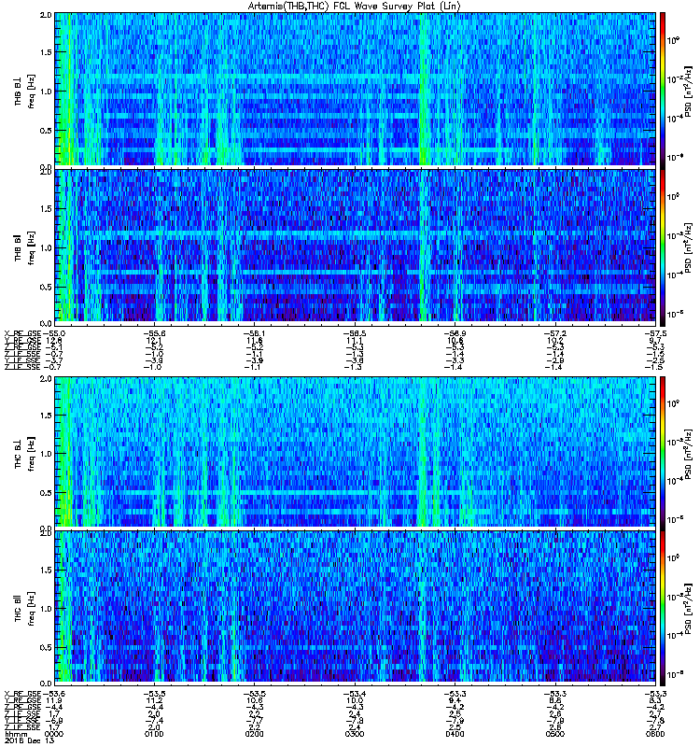Click inside the THC B∥ spectrogram panel
Image resolution: width=700 pixels, height=747 pixels.
pos(356,608)
